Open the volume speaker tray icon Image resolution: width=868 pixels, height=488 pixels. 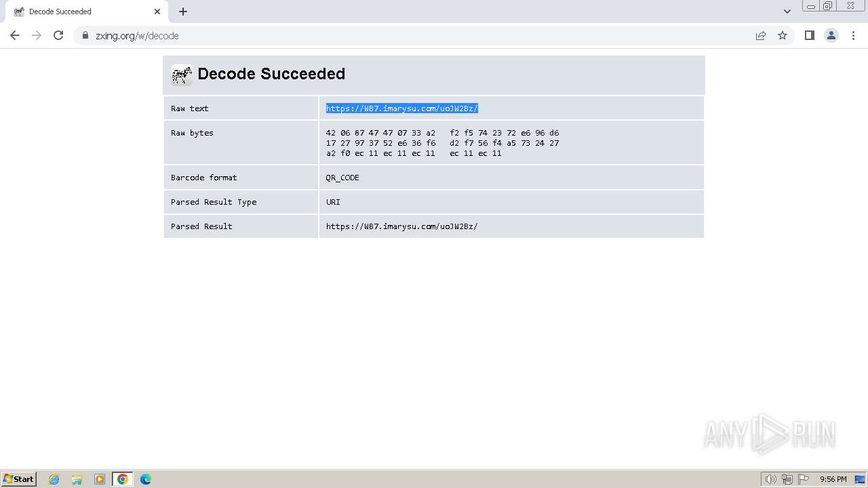[x=770, y=479]
